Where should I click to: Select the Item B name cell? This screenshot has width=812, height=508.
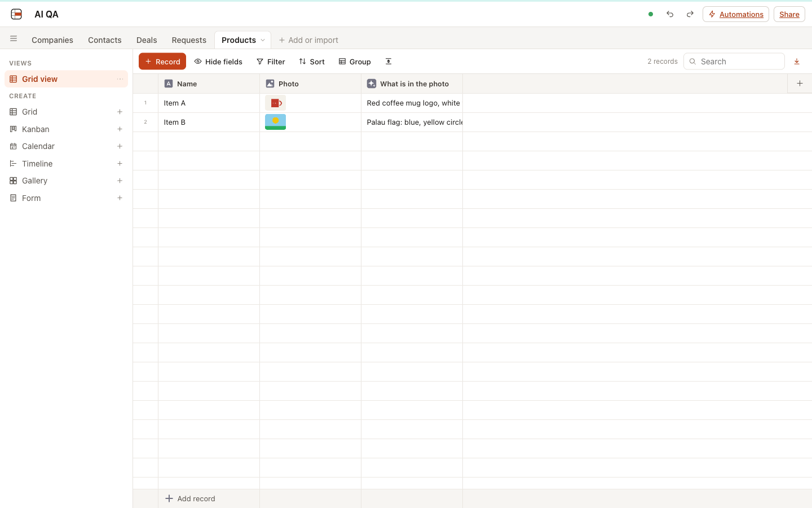(209, 122)
